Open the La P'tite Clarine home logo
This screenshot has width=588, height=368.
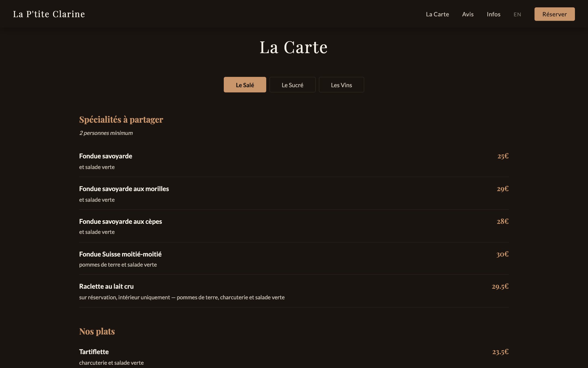coord(49,14)
